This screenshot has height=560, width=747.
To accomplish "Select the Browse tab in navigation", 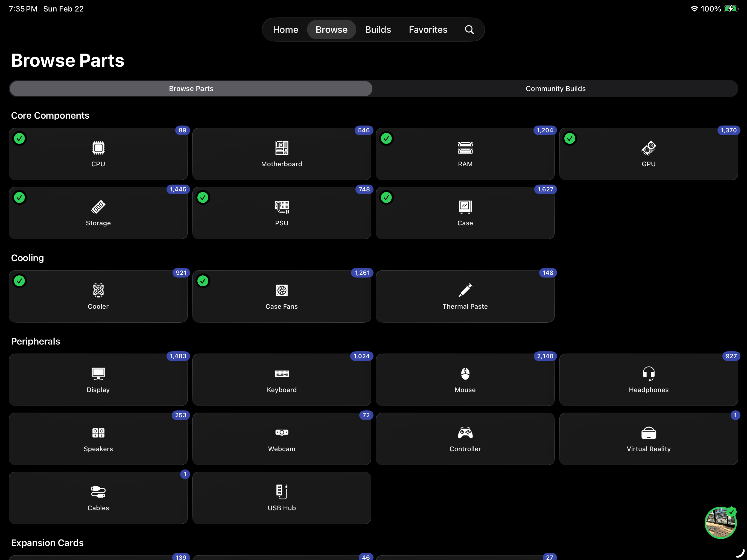I will tap(331, 30).
